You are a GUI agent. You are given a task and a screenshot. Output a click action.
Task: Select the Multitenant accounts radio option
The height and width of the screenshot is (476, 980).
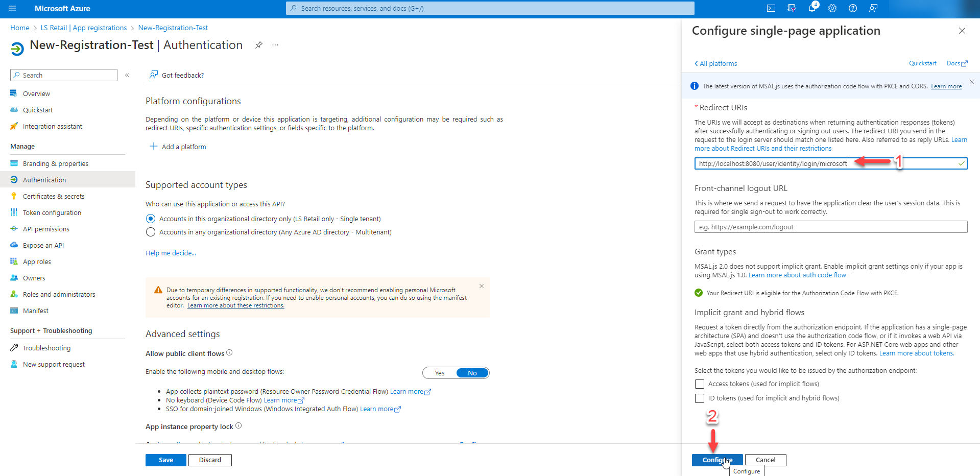tap(151, 232)
